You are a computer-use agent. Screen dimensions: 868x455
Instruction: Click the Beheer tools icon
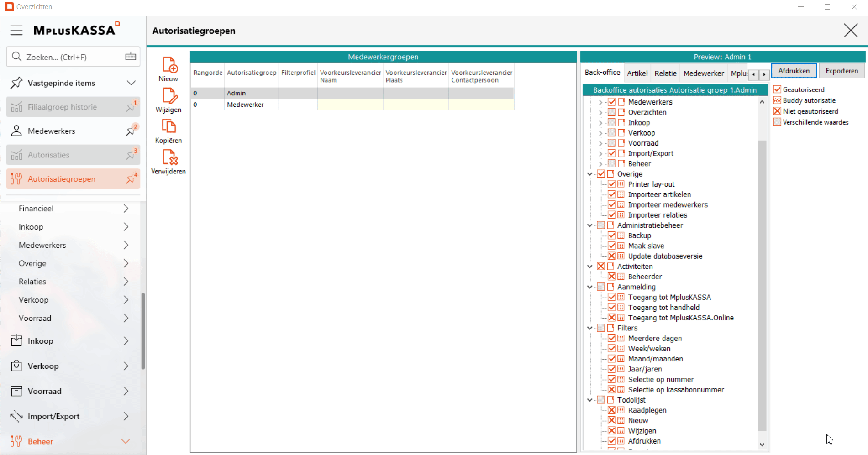tap(16, 441)
